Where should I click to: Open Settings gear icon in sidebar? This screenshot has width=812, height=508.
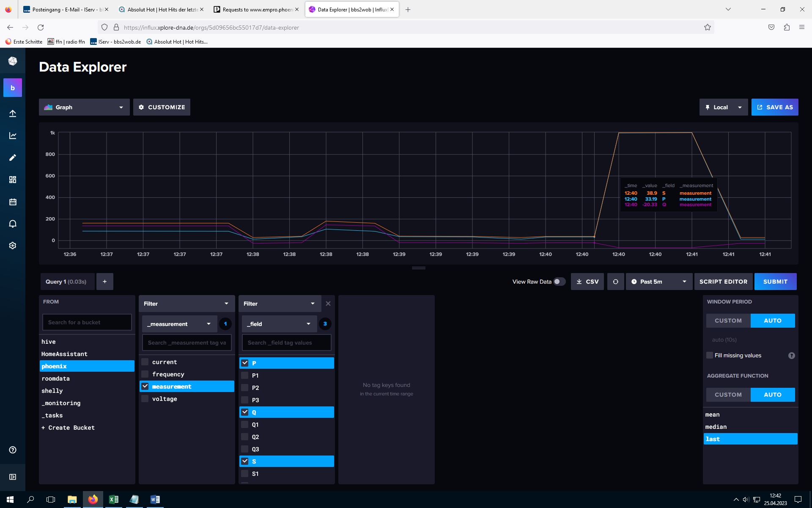coord(13,246)
